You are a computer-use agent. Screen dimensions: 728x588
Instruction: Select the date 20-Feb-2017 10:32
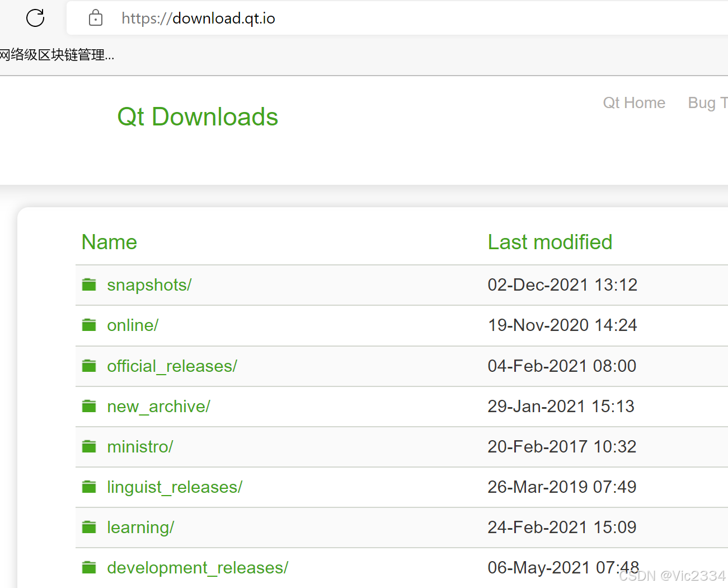(562, 447)
